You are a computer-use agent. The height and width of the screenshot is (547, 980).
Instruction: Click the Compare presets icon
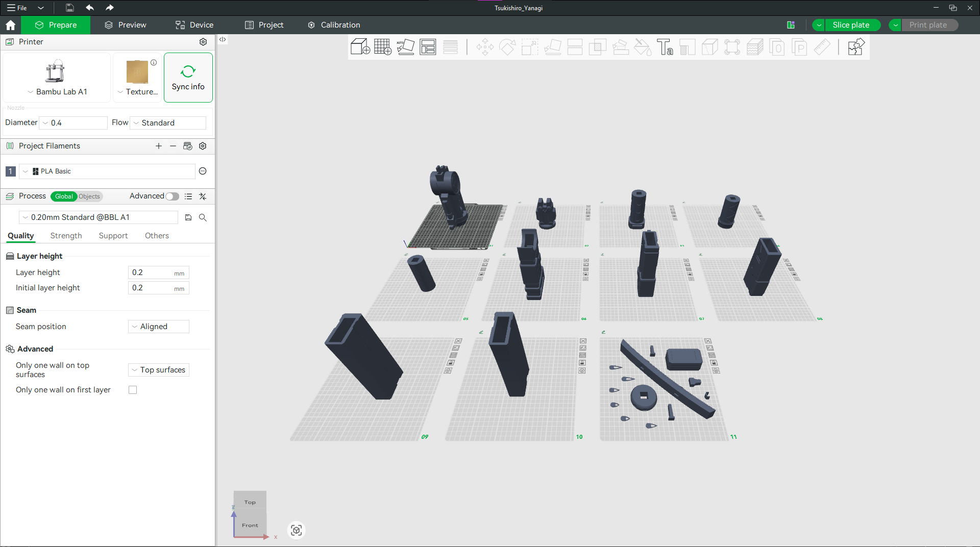point(203,196)
